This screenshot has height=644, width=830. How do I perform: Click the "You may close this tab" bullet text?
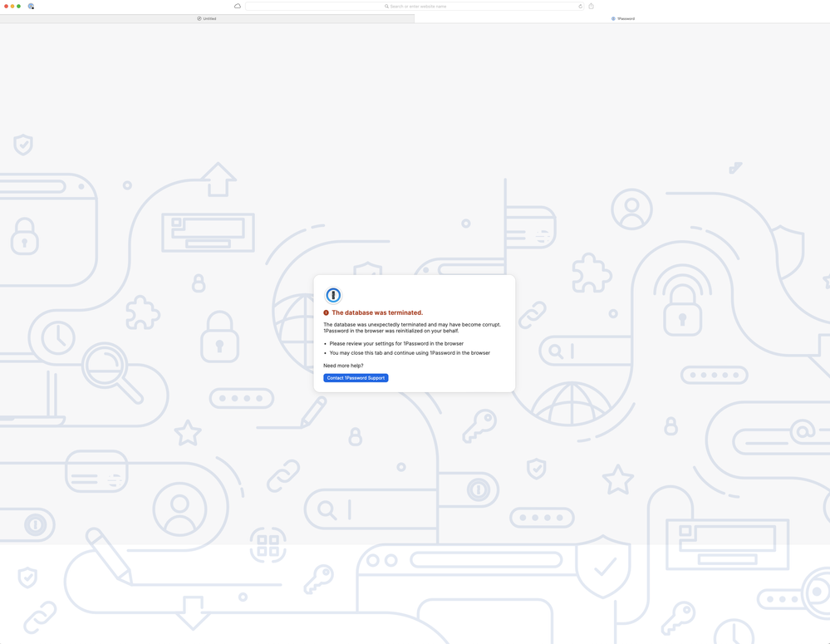pyautogui.click(x=410, y=353)
